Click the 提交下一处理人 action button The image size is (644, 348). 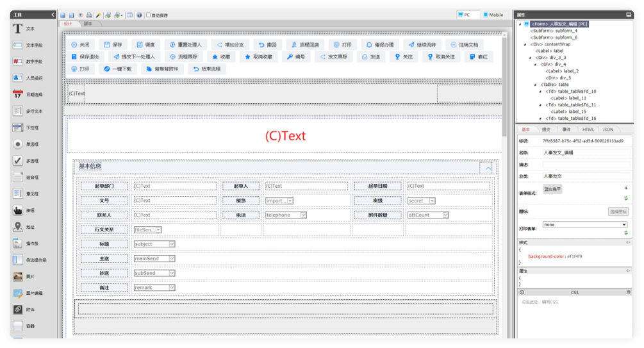pyautogui.click(x=135, y=56)
